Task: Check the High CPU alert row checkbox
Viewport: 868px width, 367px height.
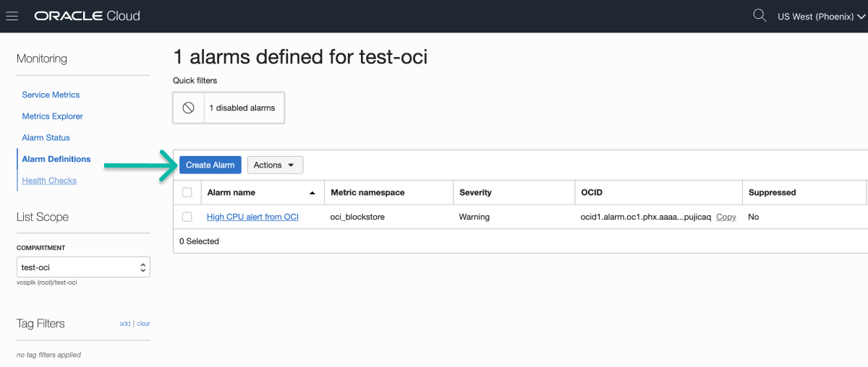Action: coord(187,217)
